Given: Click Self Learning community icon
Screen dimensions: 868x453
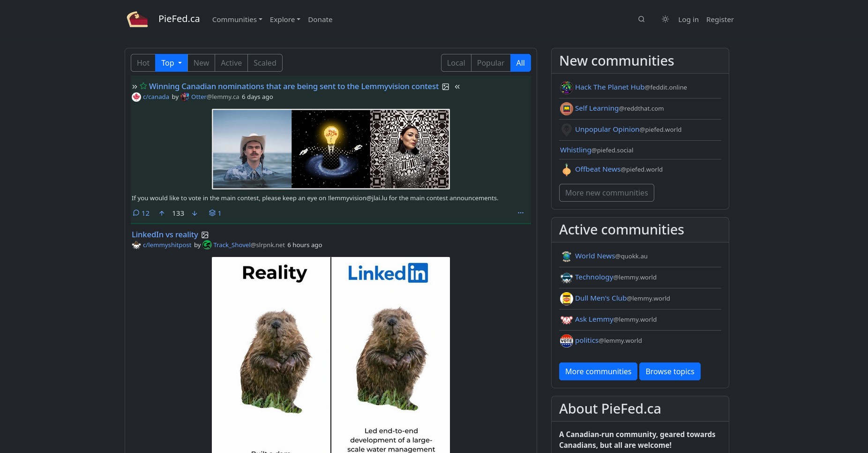Looking at the screenshot, I should [x=567, y=109].
